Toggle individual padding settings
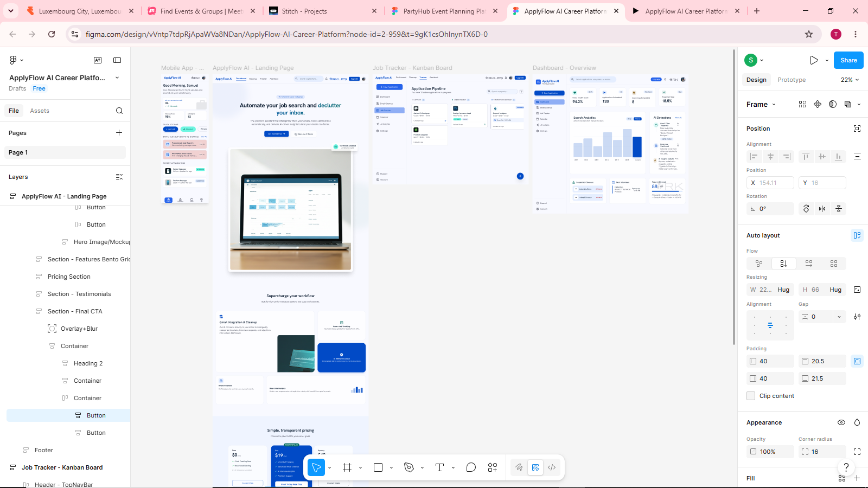868x488 pixels. tap(857, 361)
